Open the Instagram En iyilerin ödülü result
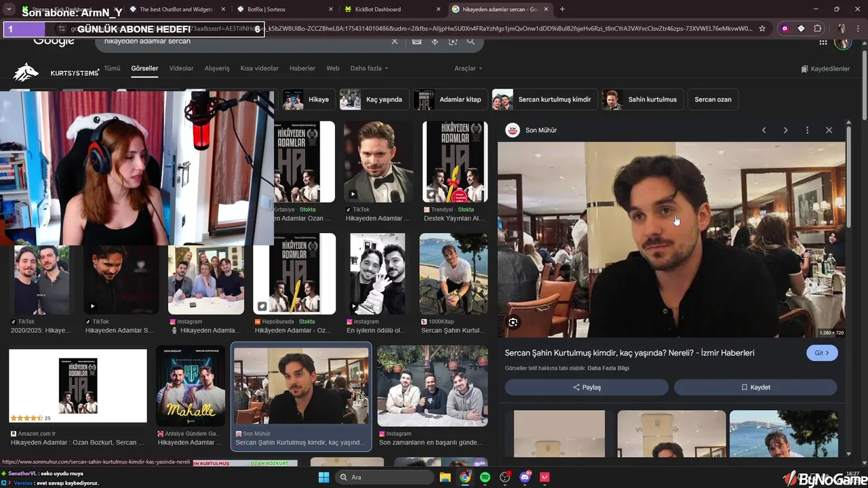The image size is (868, 488). pos(378,274)
